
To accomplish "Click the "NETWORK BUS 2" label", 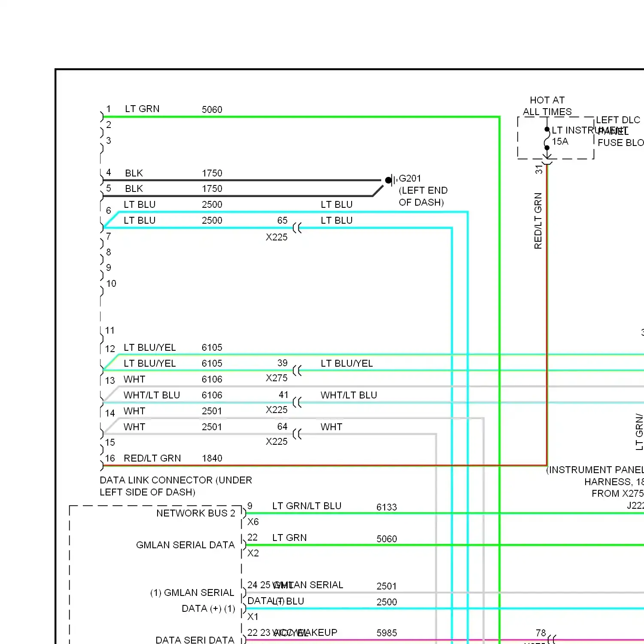I will click(196, 513).
